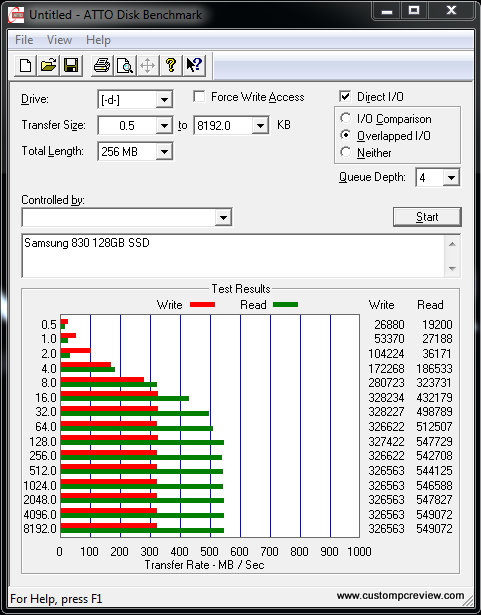Click status bar text For Help, press F1
The image size is (481, 615).
[x=56, y=599]
